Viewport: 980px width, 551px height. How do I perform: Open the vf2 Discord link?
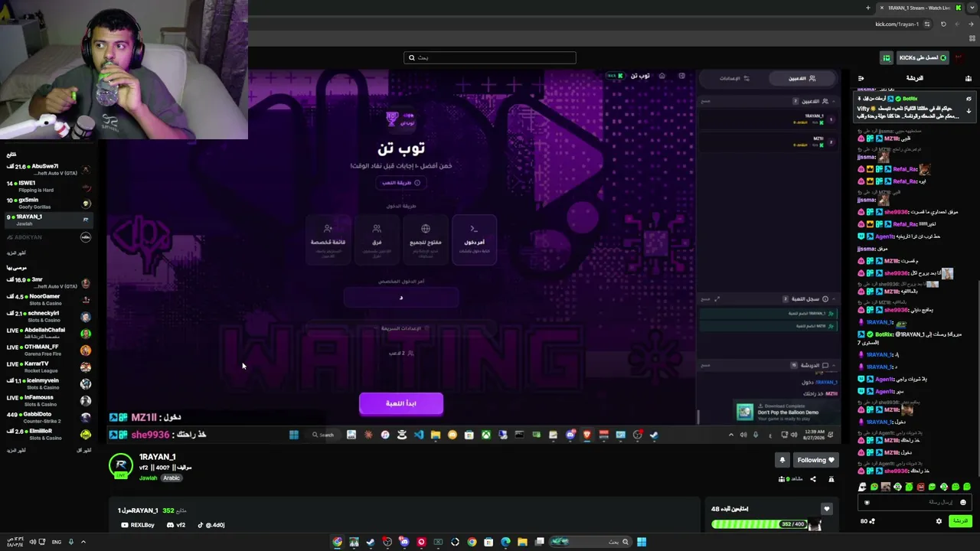[176, 525]
